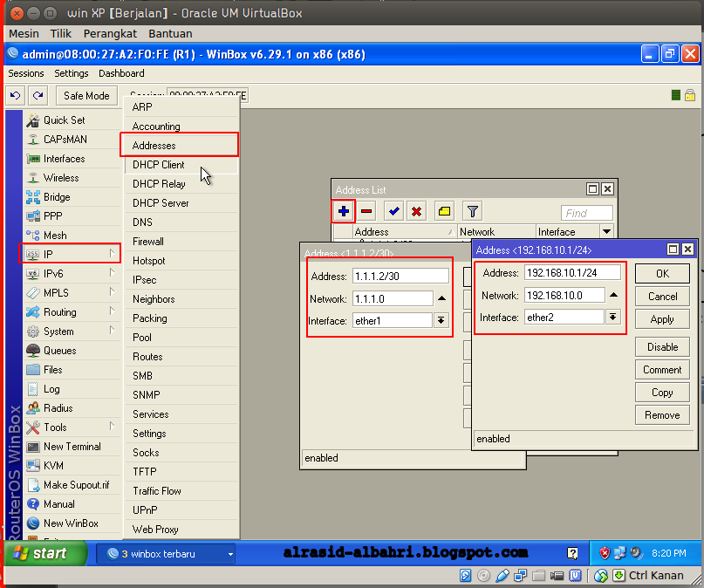
Task: Select DHCP Server from IP submenu
Action: (181, 203)
